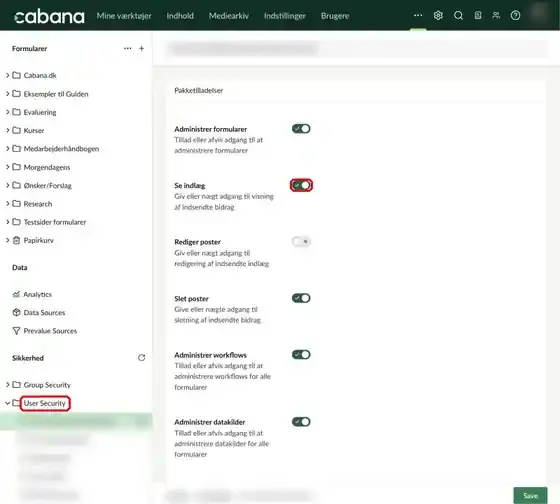Click the Morgendagens folder icon
This screenshot has width=560, height=504.
[16, 167]
